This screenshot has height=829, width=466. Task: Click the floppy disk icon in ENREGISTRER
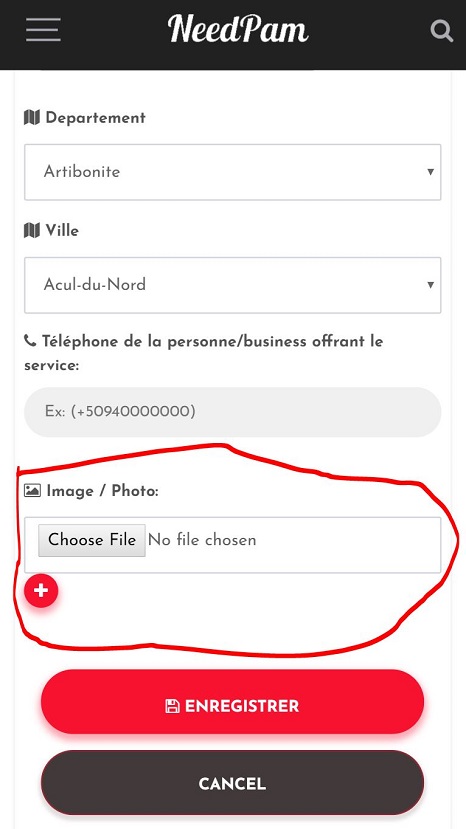point(172,706)
